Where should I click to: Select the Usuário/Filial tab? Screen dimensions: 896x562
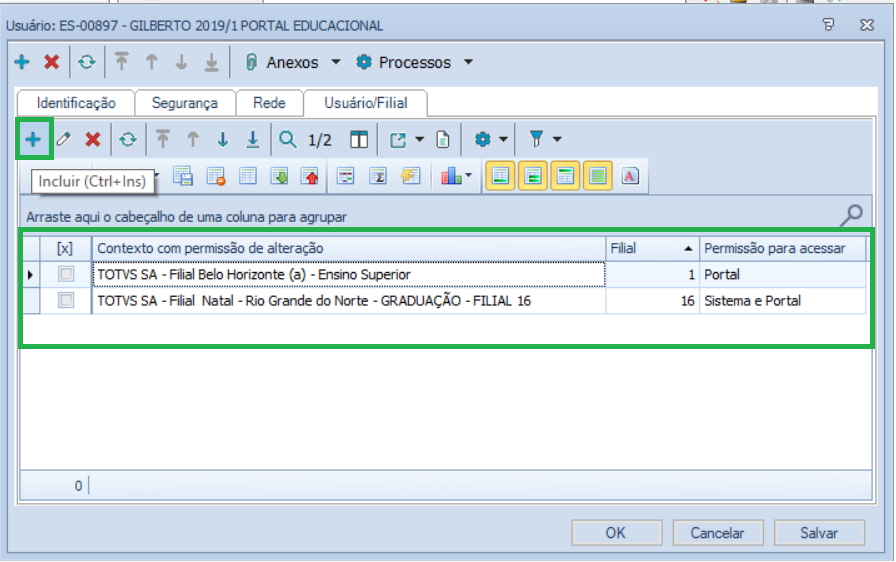pos(366,103)
